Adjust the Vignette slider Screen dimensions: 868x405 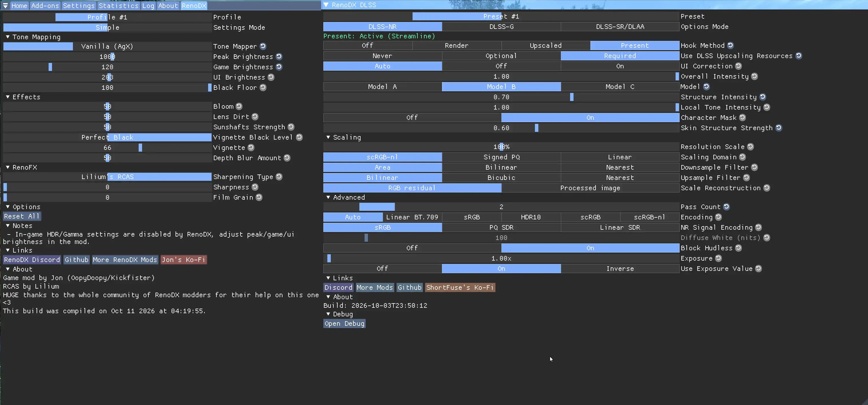pyautogui.click(x=107, y=147)
